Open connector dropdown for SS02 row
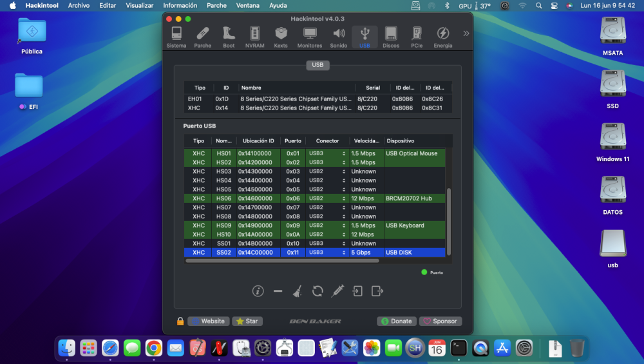 click(x=327, y=253)
